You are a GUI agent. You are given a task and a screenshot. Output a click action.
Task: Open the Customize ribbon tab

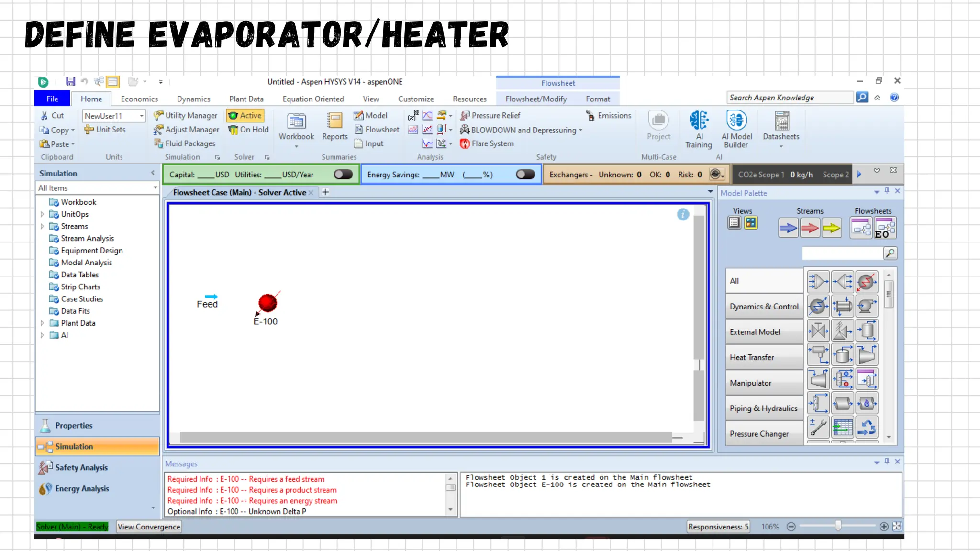pos(416,99)
